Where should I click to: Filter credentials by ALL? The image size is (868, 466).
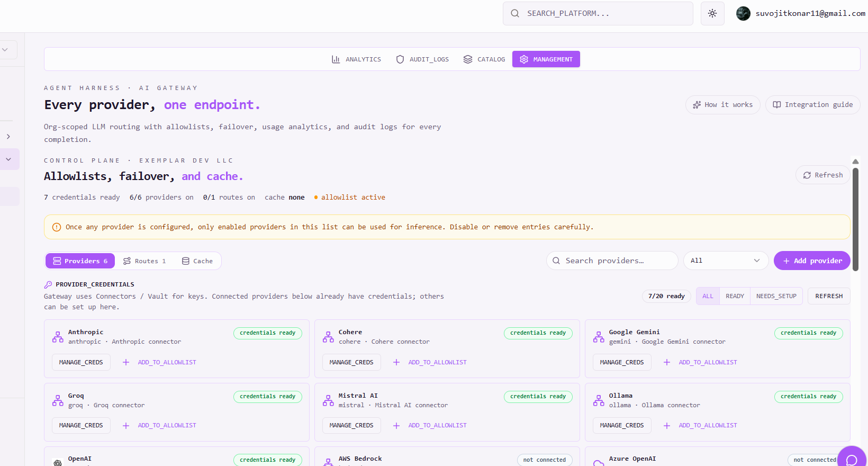tap(708, 296)
